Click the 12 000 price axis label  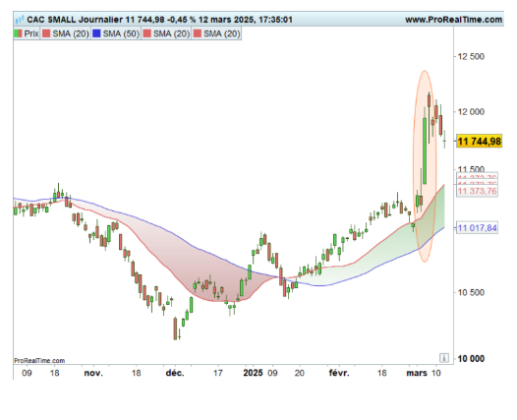pyautogui.click(x=471, y=112)
